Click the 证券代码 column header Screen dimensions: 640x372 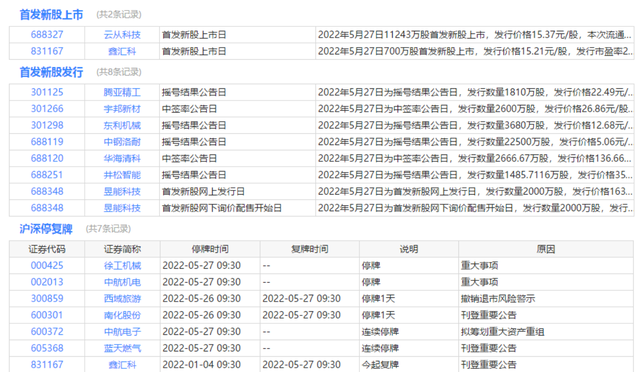(x=47, y=249)
